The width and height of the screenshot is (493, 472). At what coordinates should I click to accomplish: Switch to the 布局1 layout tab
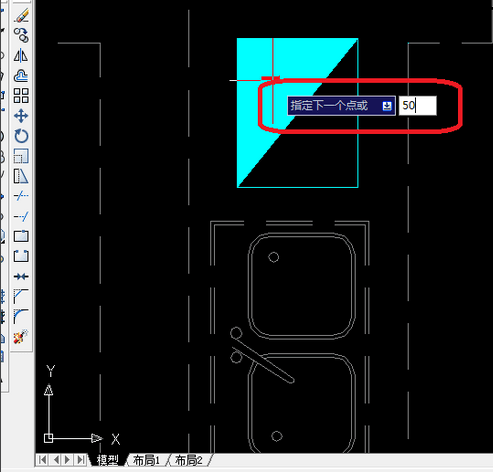(146, 460)
